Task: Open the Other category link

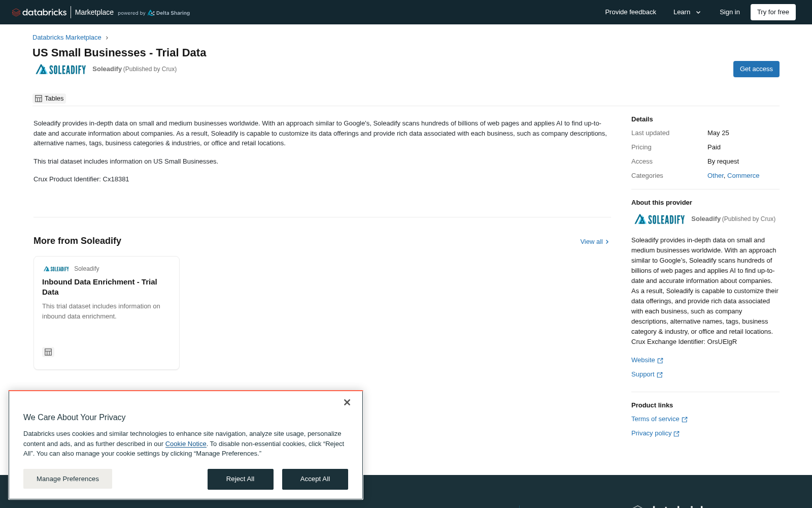Action: pos(716,176)
